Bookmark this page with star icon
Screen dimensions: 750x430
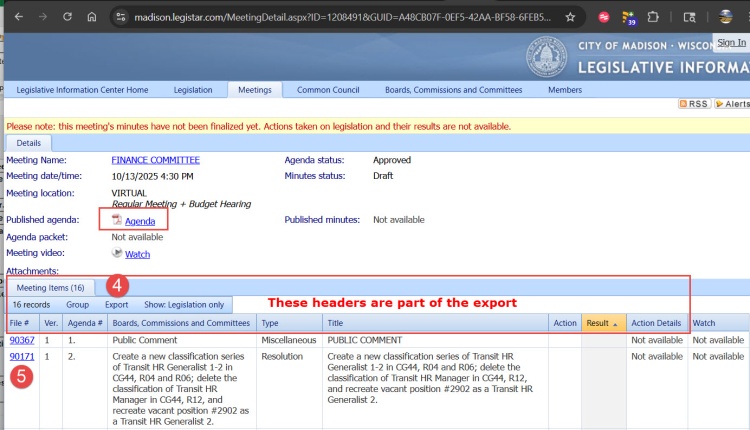570,17
